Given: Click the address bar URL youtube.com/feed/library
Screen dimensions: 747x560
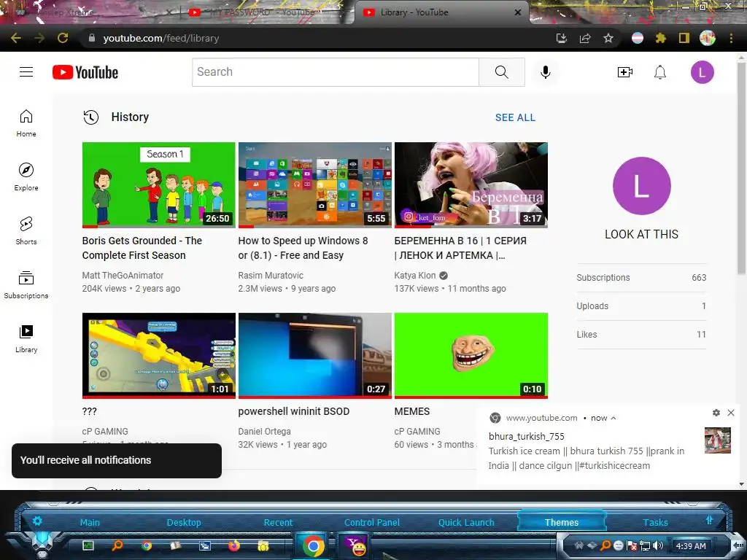Looking at the screenshot, I should [x=161, y=38].
